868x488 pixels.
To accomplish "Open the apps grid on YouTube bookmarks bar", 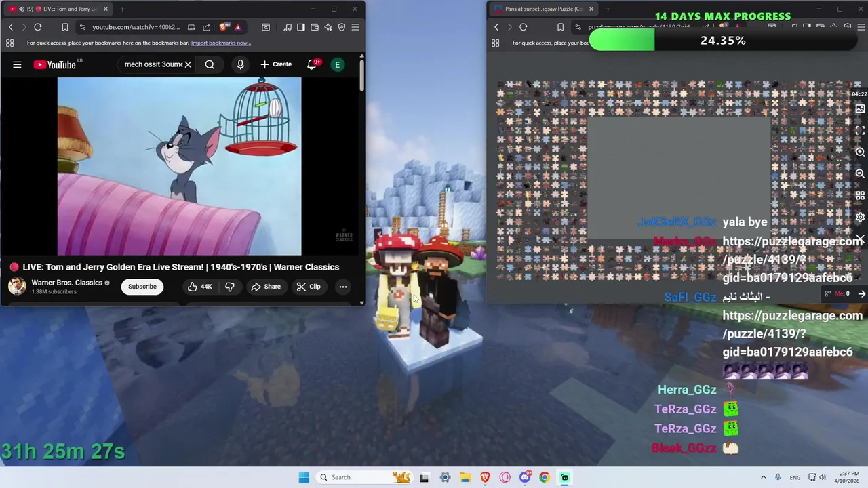I will [10, 43].
